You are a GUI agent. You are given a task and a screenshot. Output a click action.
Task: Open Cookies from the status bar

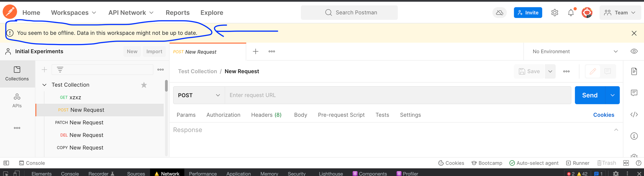click(x=451, y=163)
